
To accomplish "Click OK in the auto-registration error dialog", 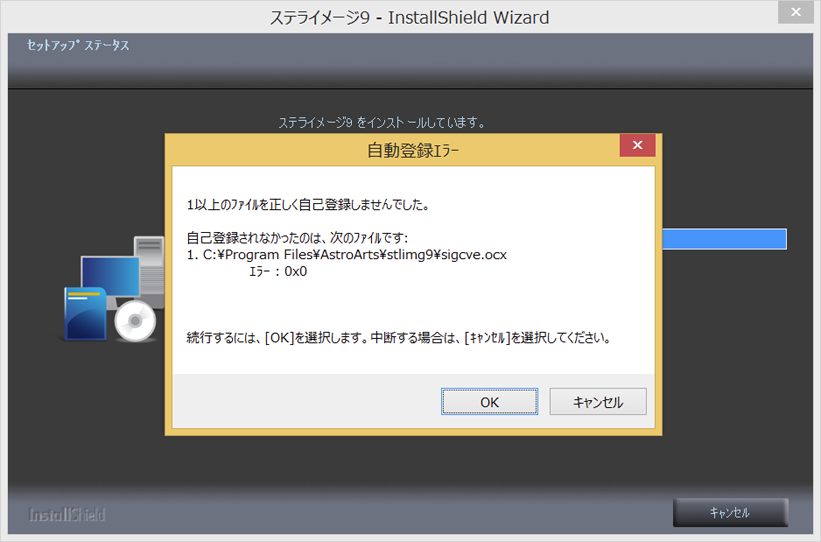I will pyautogui.click(x=489, y=402).
